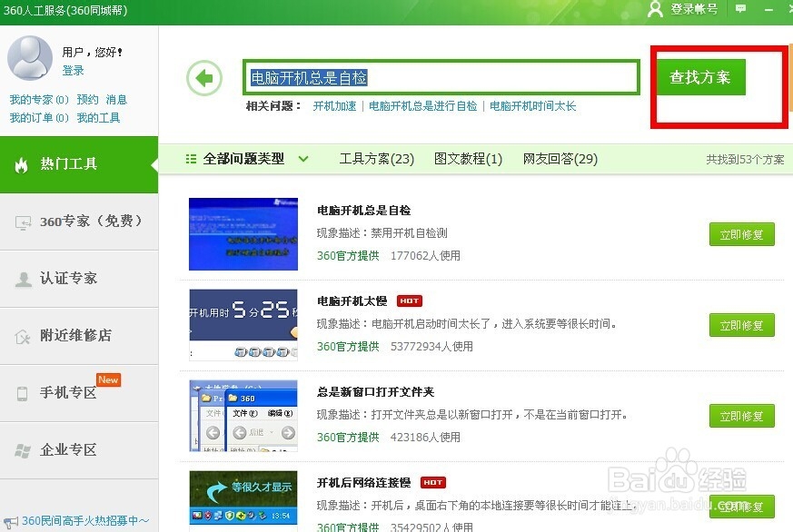Click the search input containing 电脑开机总是自检
This screenshot has height=532, width=793.
coord(441,78)
